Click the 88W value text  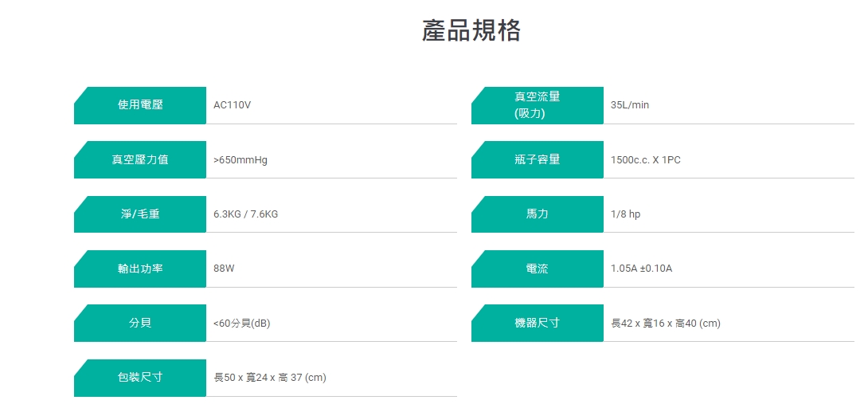[x=224, y=269]
